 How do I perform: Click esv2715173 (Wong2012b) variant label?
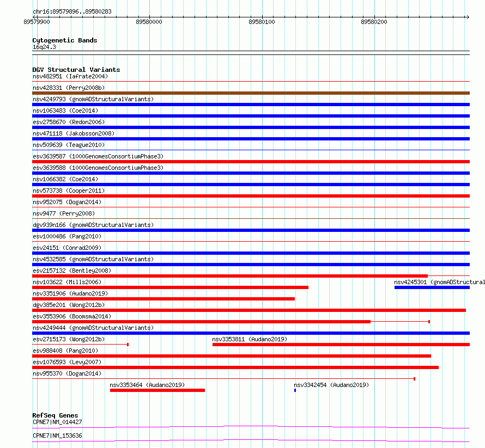click(69, 339)
